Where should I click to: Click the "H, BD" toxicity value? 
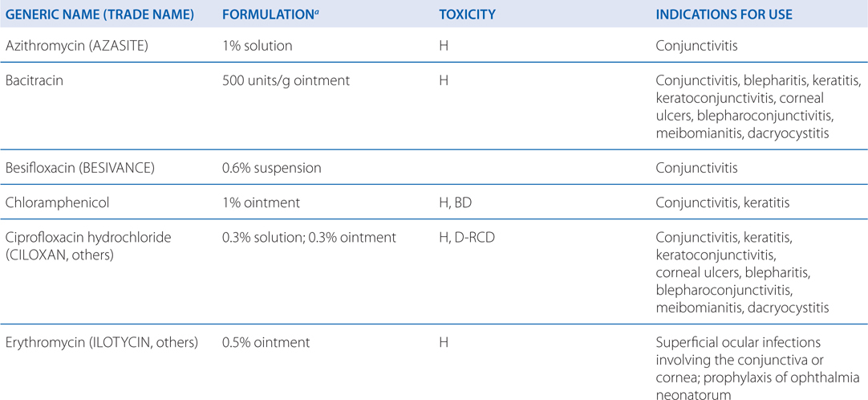(456, 203)
